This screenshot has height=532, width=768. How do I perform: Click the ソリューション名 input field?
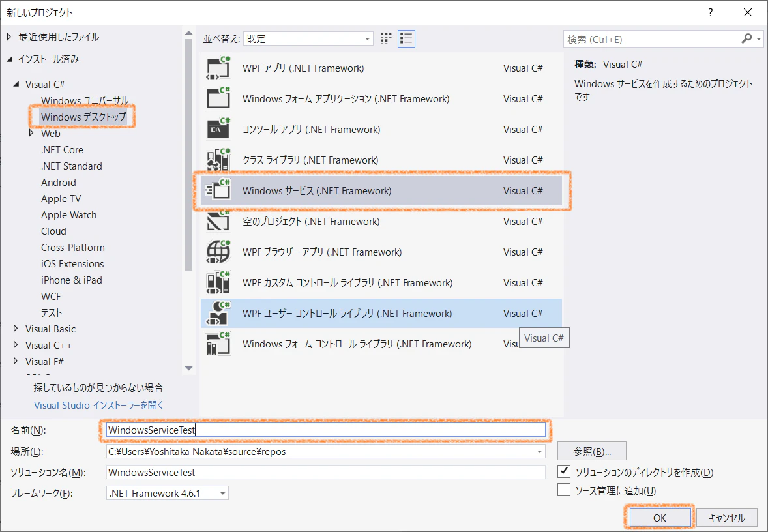pyautogui.click(x=326, y=472)
